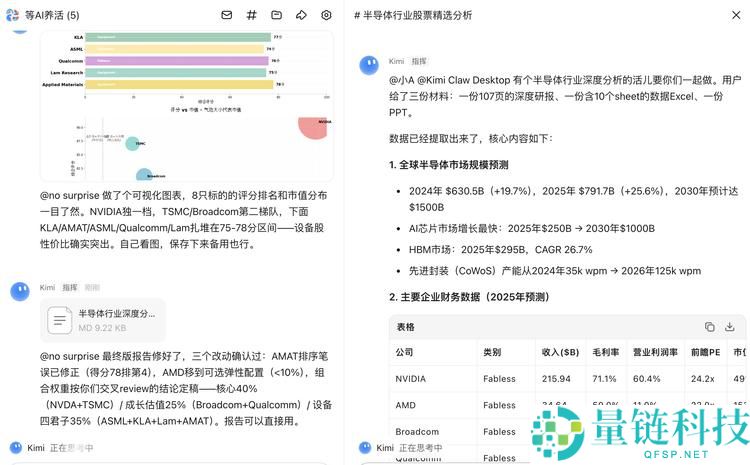Click Kimi 正在思考中 status in left chat

tap(52, 448)
